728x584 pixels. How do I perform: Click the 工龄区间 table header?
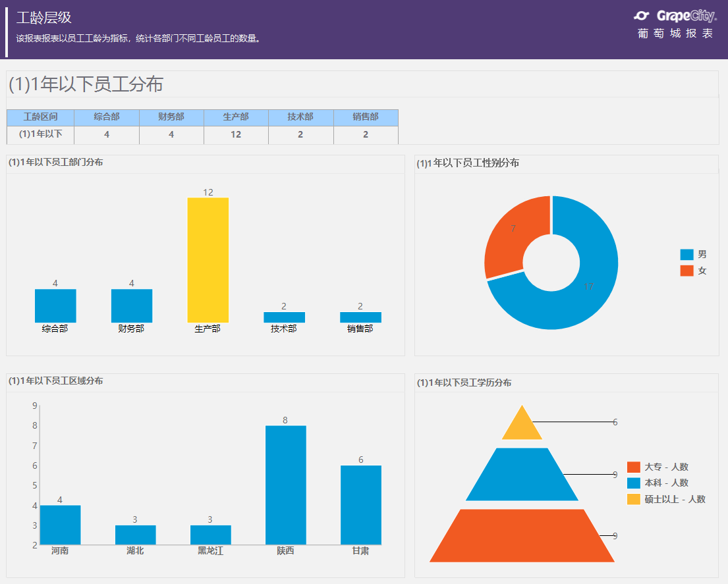[x=40, y=117]
